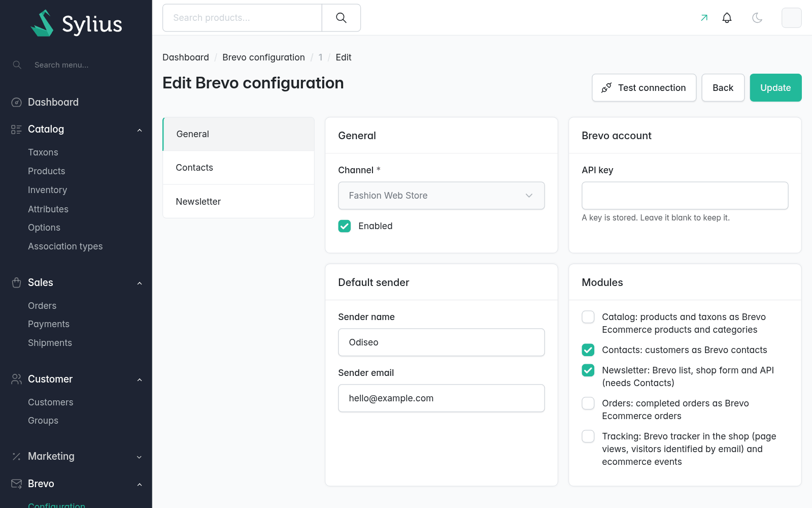Screen dimensions: 812x508
Task: Toggle dark mode moon icon
Action: [757, 18]
